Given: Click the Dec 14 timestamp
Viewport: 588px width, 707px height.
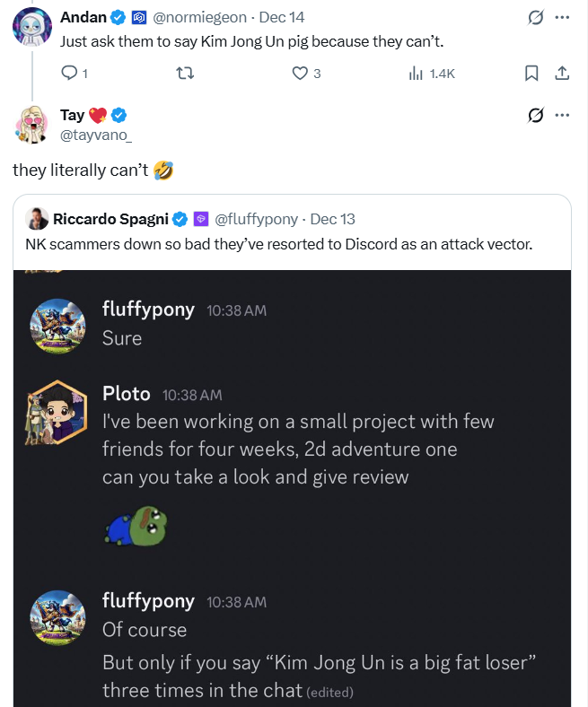Looking at the screenshot, I should point(282,17).
